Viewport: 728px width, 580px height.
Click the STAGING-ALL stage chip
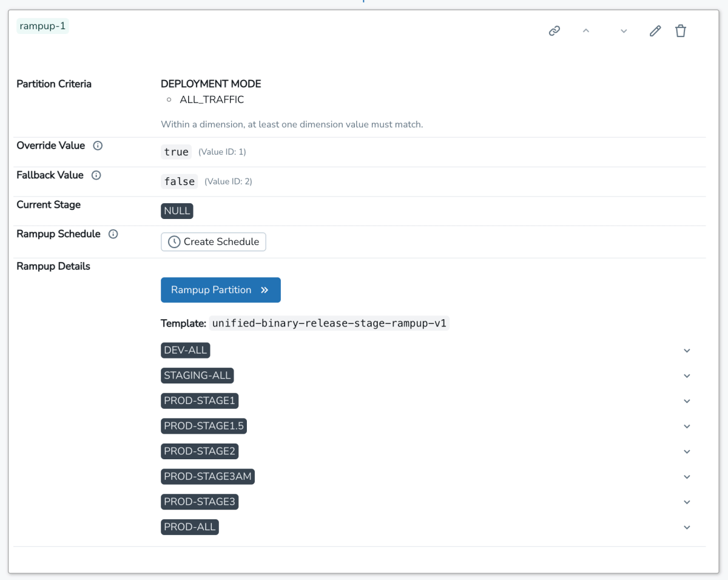pos(197,376)
